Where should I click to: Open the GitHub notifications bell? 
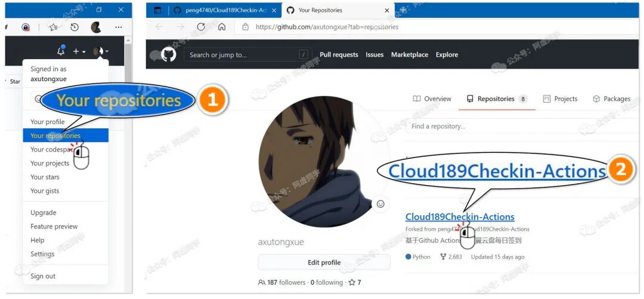pyautogui.click(x=61, y=51)
